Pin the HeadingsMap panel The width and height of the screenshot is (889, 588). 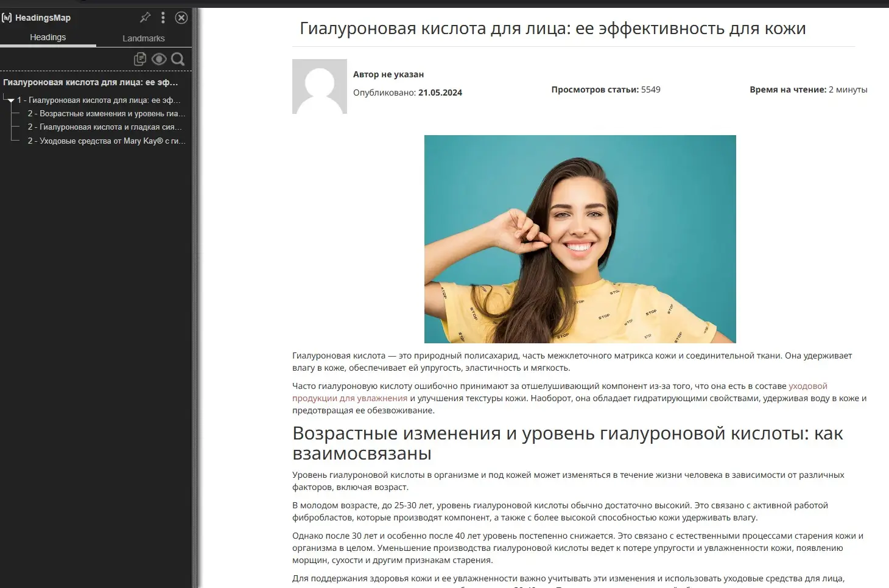click(144, 18)
